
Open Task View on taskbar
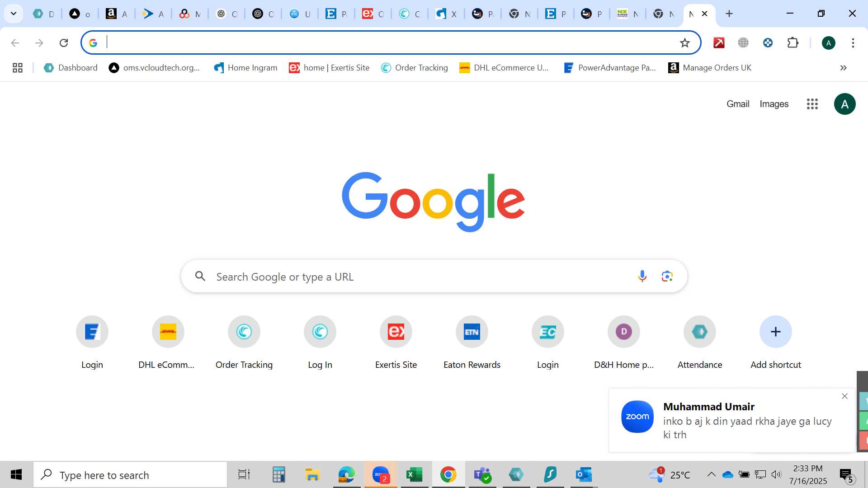coord(244,474)
